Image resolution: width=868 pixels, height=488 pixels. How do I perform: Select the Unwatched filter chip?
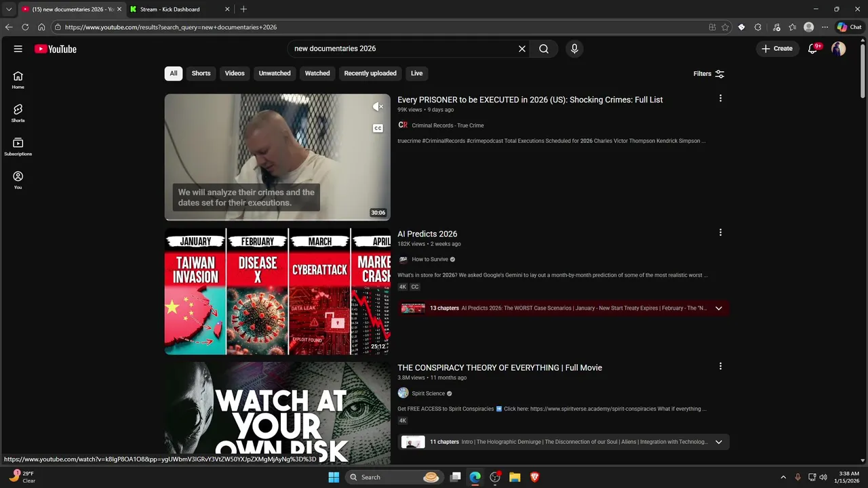(275, 73)
